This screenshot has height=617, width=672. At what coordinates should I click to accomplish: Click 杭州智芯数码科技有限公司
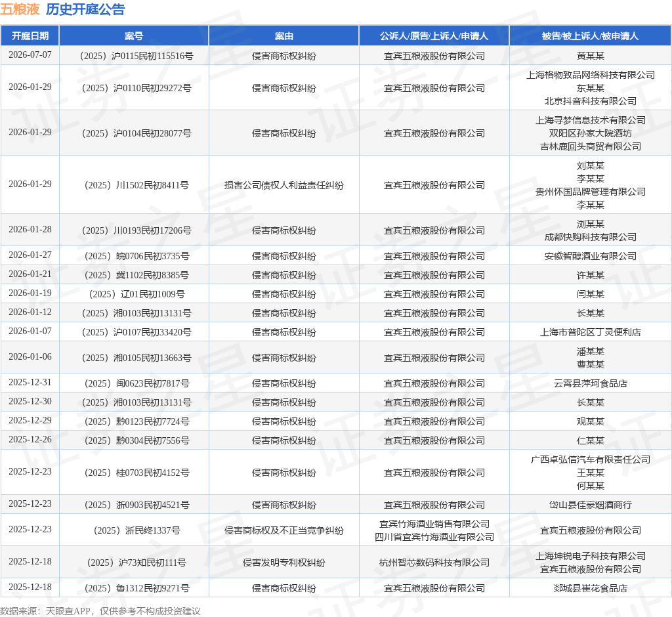coord(434,563)
